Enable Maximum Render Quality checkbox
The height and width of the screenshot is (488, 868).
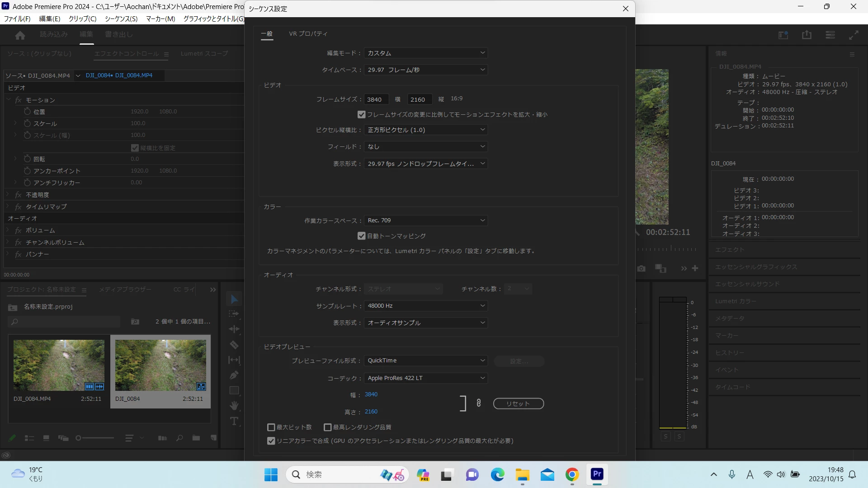tap(328, 427)
